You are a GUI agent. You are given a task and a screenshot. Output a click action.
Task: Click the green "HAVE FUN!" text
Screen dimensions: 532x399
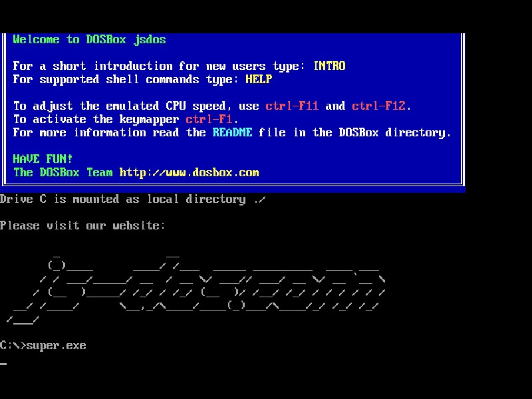(43, 159)
